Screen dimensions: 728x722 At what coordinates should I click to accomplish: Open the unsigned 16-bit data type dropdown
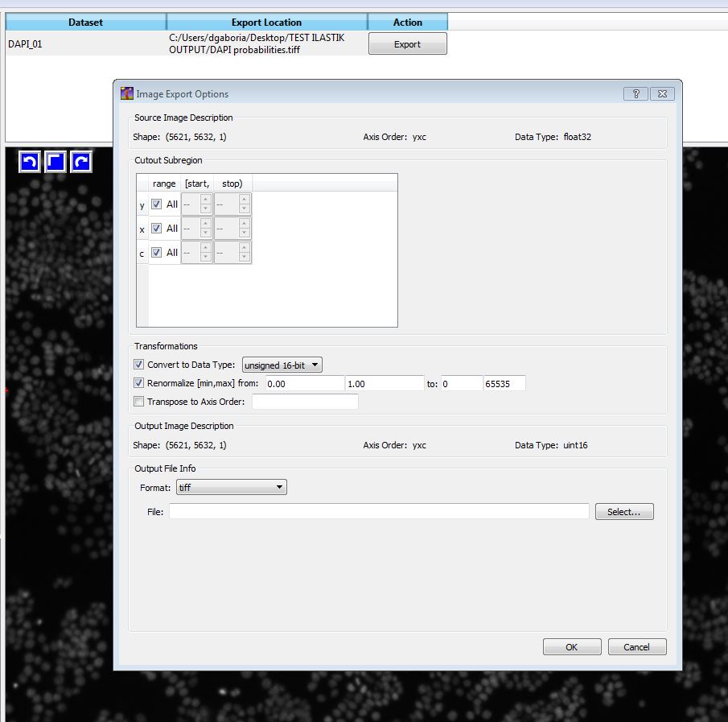(x=282, y=365)
